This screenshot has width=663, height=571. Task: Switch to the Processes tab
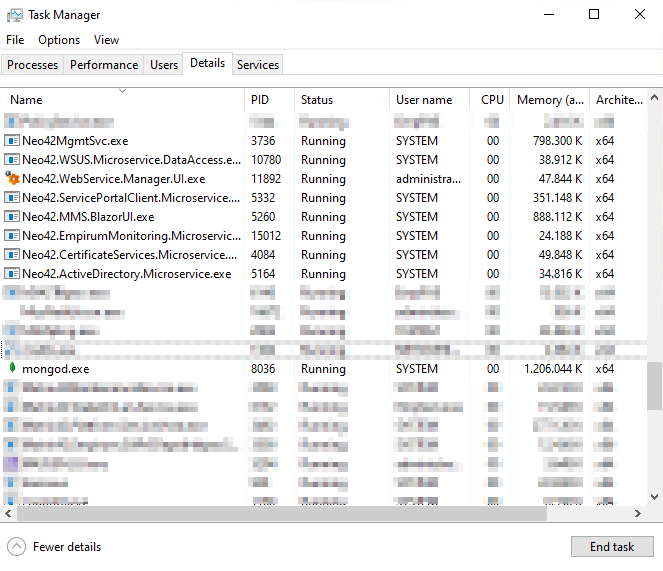33,65
